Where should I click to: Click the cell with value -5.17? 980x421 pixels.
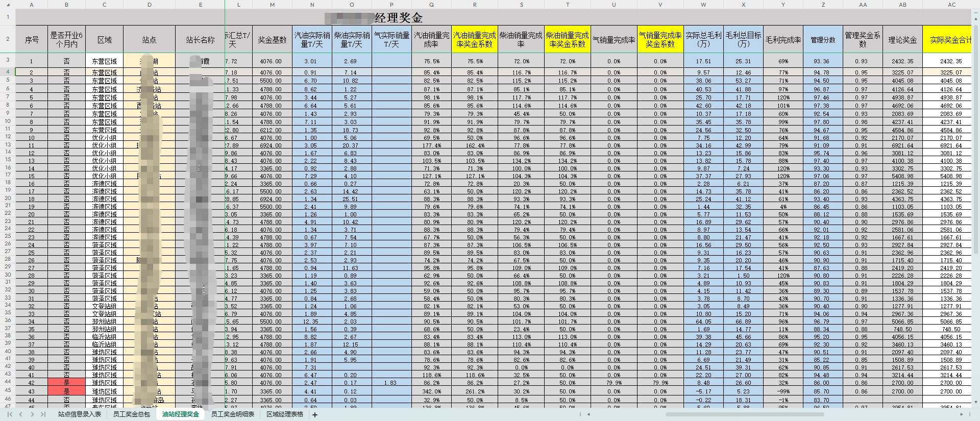[703, 391]
